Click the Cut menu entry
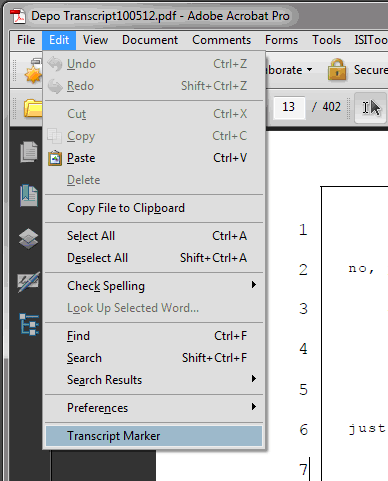Screen dimensions: 388x481 154,114
